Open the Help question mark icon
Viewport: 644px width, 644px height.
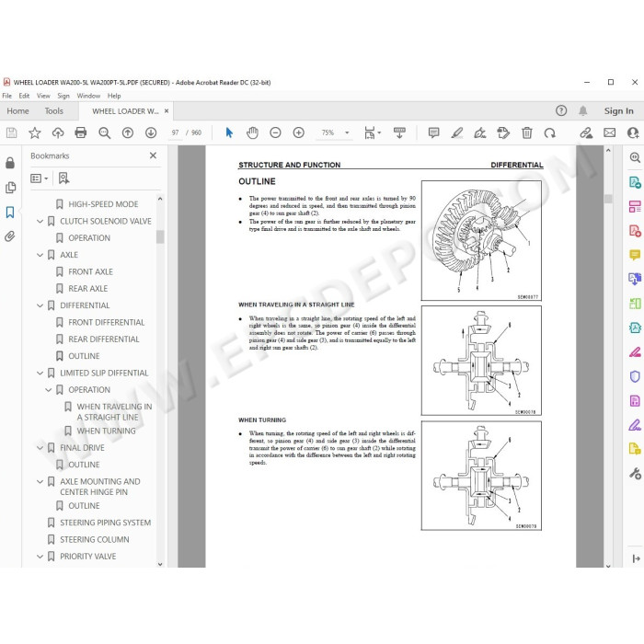(561, 110)
